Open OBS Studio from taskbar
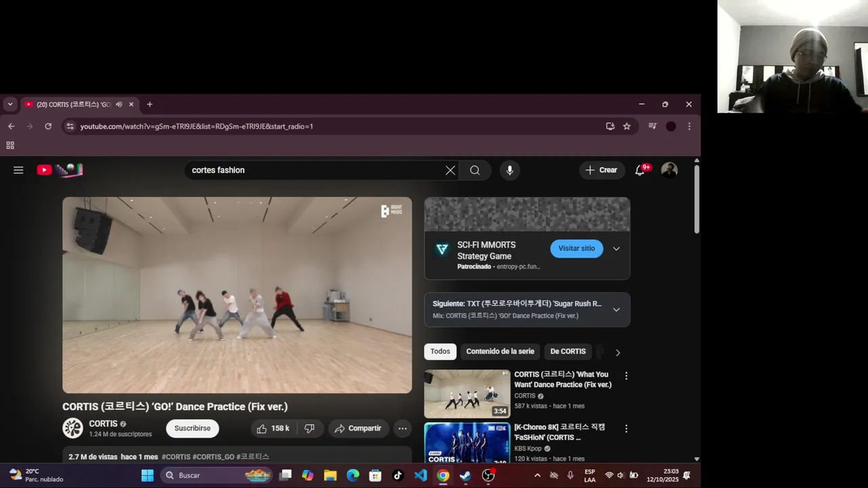The height and width of the screenshot is (488, 868). pos(488,476)
